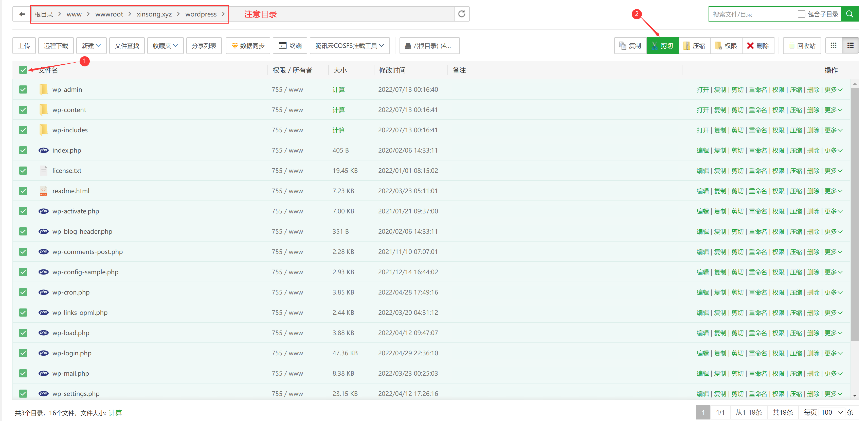
Task: Click the red X delete (删除) button
Action: (758, 46)
